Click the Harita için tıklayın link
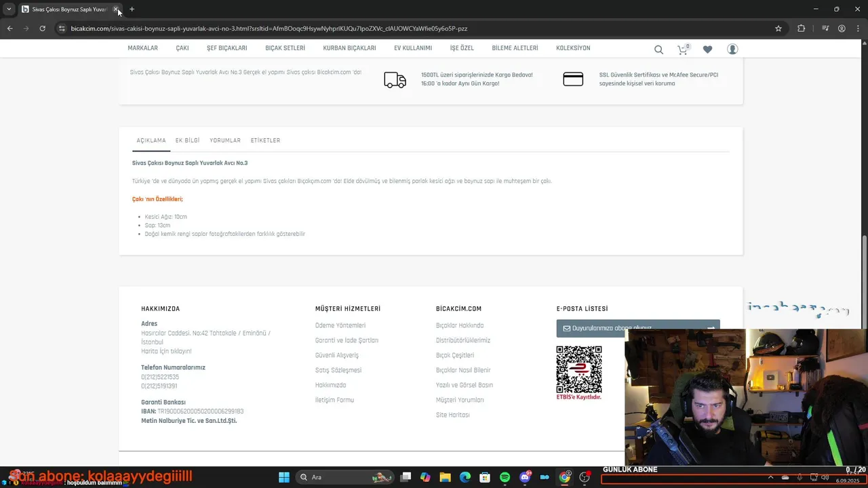The width and height of the screenshot is (868, 488). coord(166,351)
